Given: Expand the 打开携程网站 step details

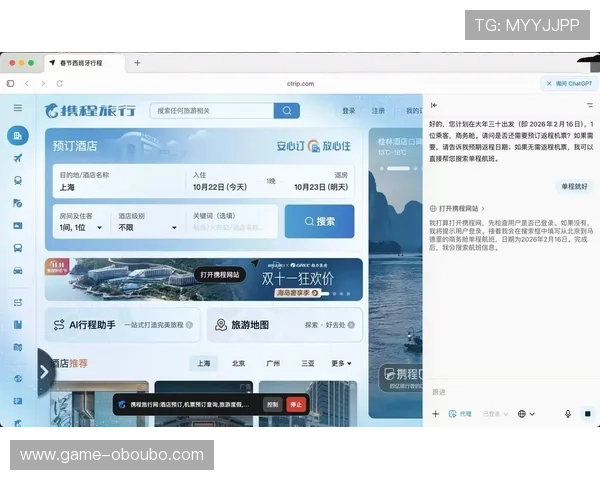Looking at the screenshot, I should [457, 209].
